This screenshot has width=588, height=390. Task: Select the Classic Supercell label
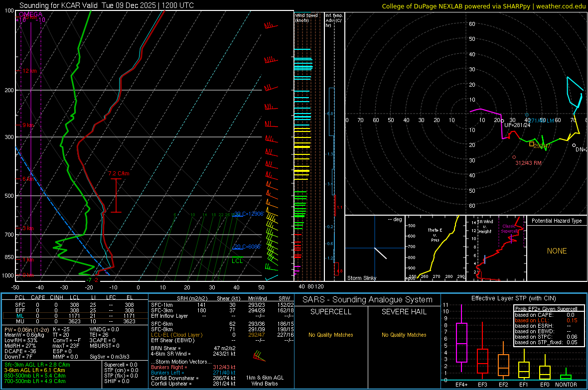point(509,229)
